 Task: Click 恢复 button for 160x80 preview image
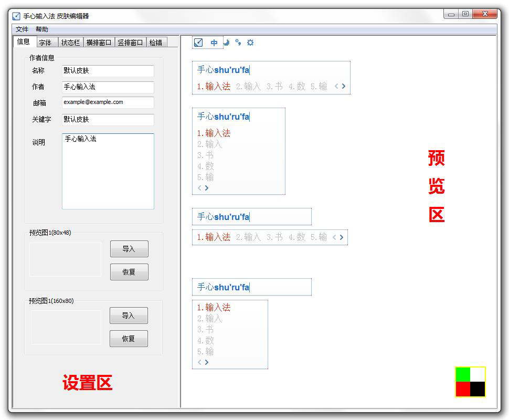pyautogui.click(x=129, y=339)
